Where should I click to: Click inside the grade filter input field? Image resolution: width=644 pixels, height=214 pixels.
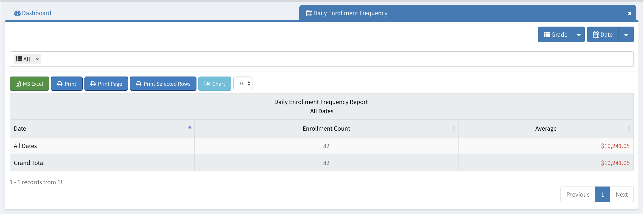click(x=325, y=59)
